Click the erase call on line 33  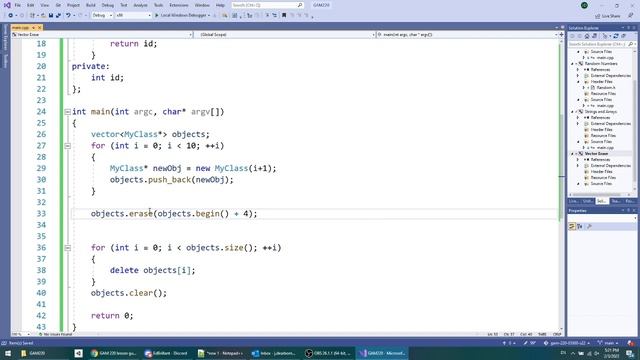coord(141,214)
